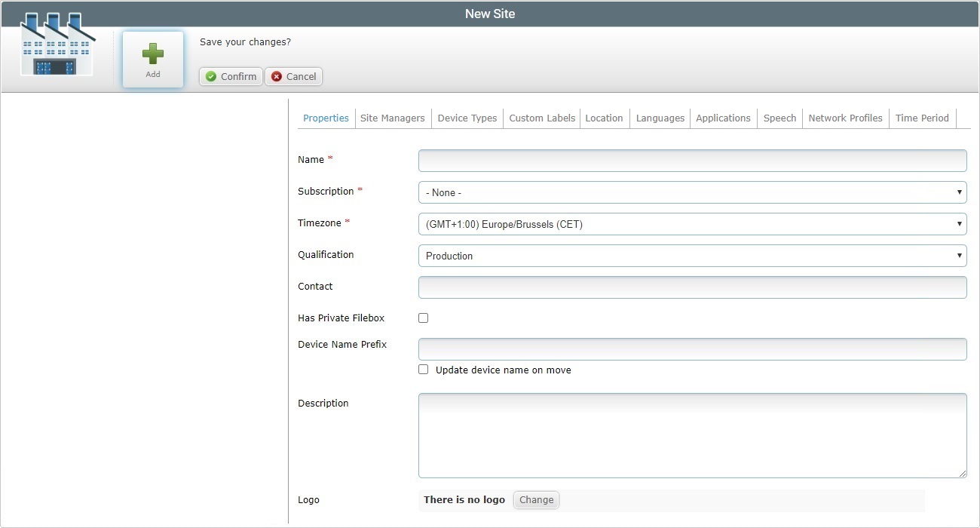Expand the Timezone dropdown

coord(692,224)
